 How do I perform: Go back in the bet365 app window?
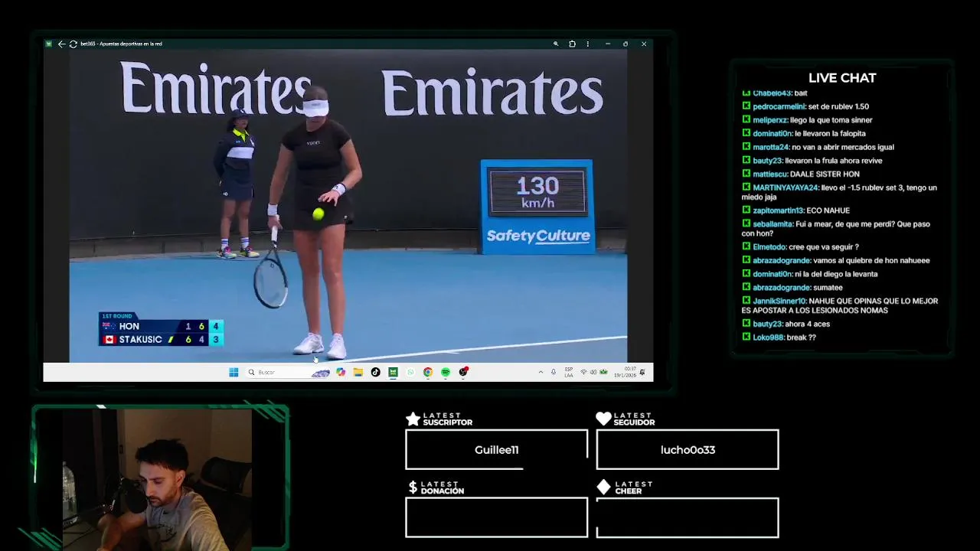61,44
